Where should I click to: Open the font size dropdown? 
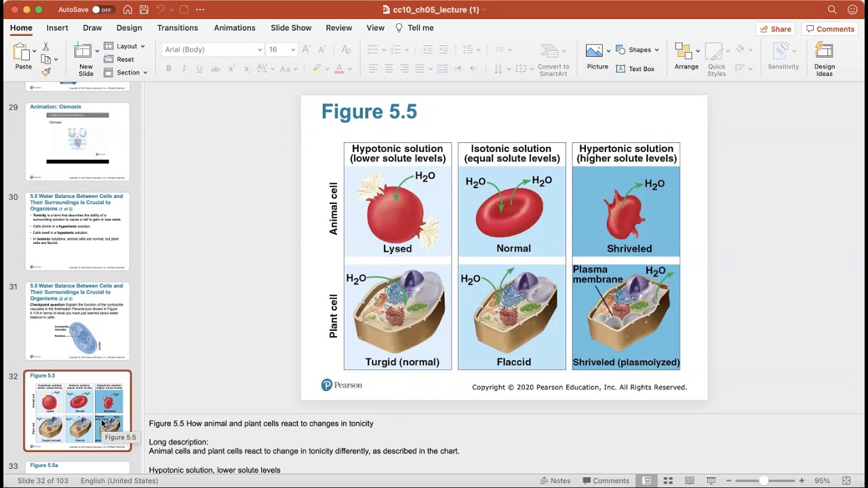pos(293,49)
